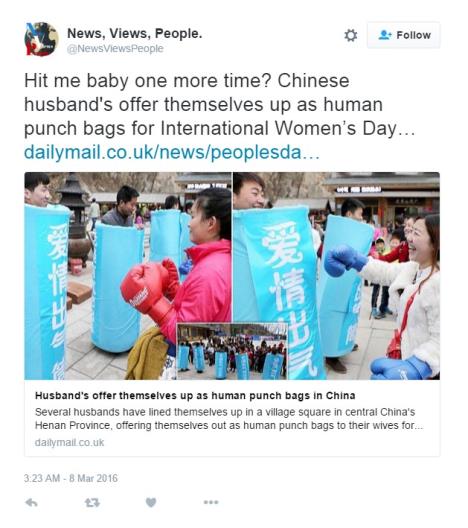Click the person-plus icon on Follow button
This screenshot has height=528, width=468.
(385, 35)
